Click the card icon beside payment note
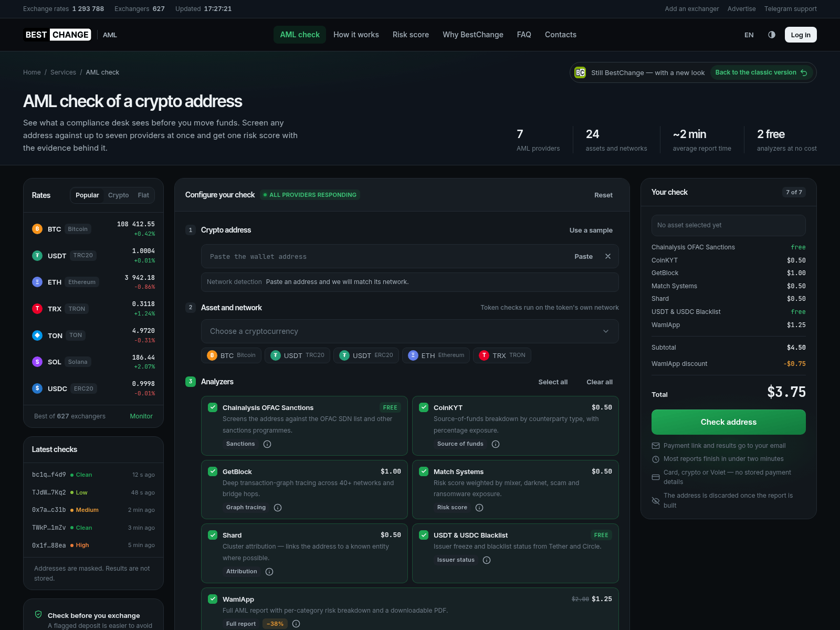This screenshot has height=630, width=840. point(656,477)
